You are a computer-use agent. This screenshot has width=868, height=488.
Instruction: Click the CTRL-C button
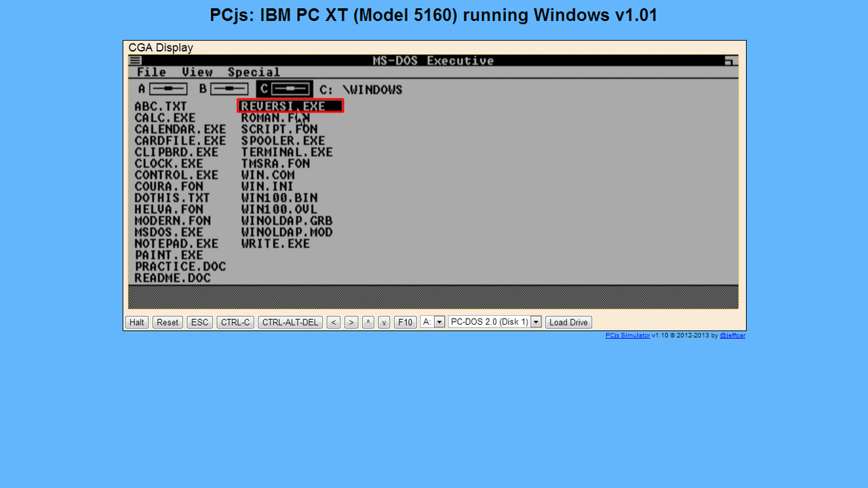(x=235, y=323)
